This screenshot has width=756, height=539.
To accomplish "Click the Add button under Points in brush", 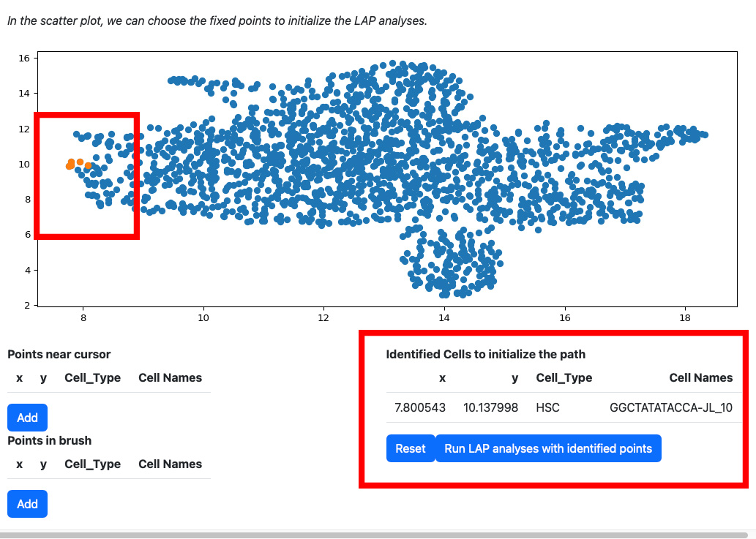I will [28, 504].
